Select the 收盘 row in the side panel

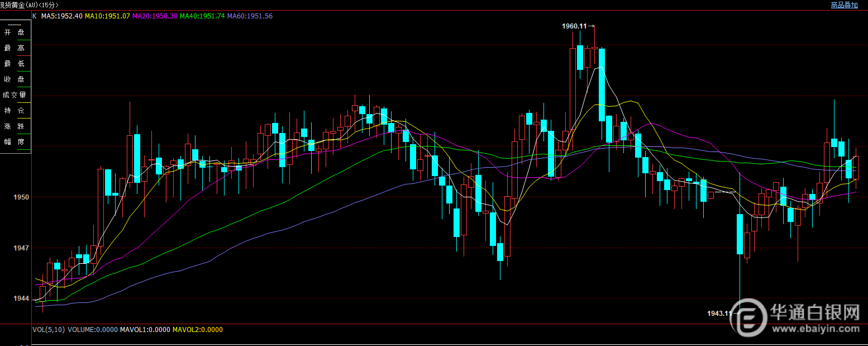tap(15, 79)
